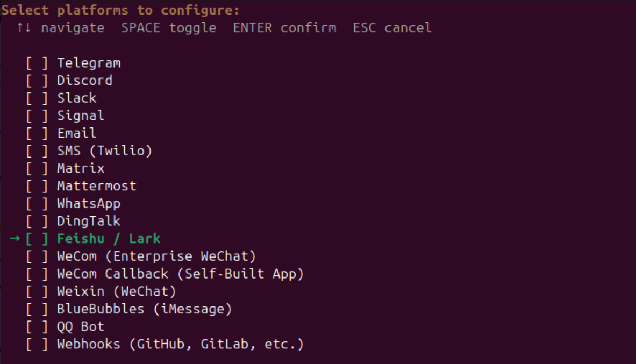Screen dimensions: 636x364
Task: Toggle the Matrix checkbox
Action: point(37,169)
